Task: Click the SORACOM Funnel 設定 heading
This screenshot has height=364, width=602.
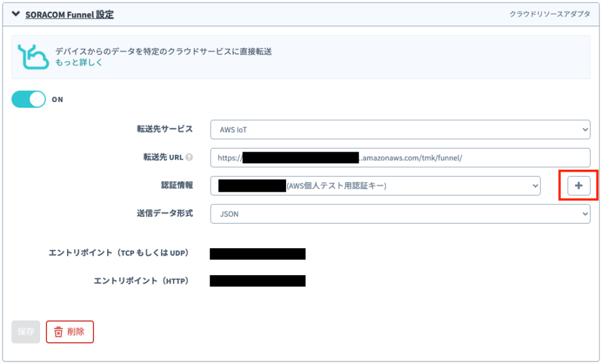Action: [x=70, y=14]
